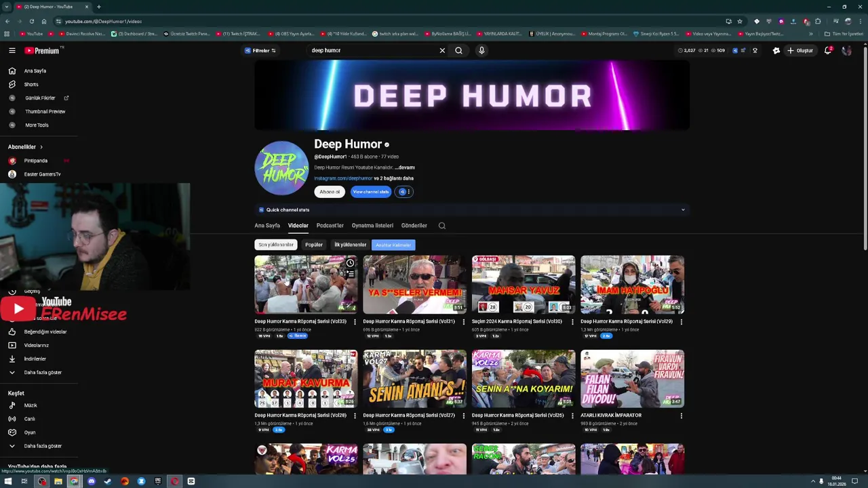Open Pintipanda subscription channel

point(35,161)
